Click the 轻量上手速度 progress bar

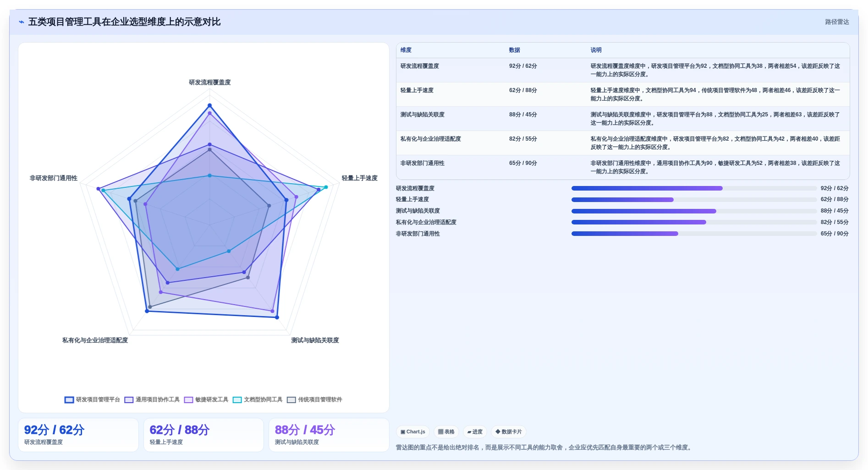tap(694, 200)
